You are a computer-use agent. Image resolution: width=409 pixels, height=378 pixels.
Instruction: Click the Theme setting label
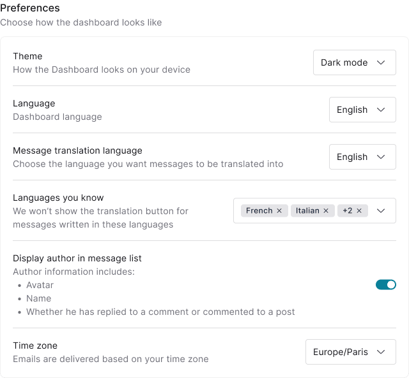pyautogui.click(x=28, y=56)
